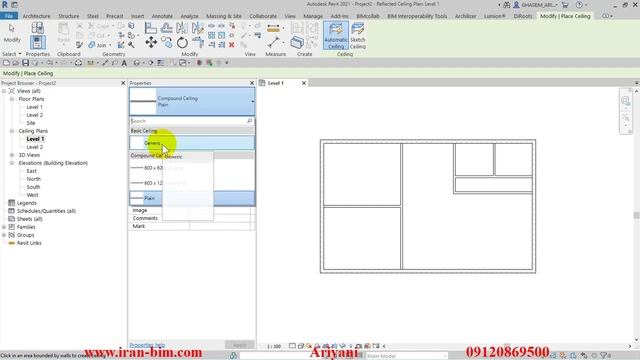Select the Sketch Ceiling tool

point(358,36)
